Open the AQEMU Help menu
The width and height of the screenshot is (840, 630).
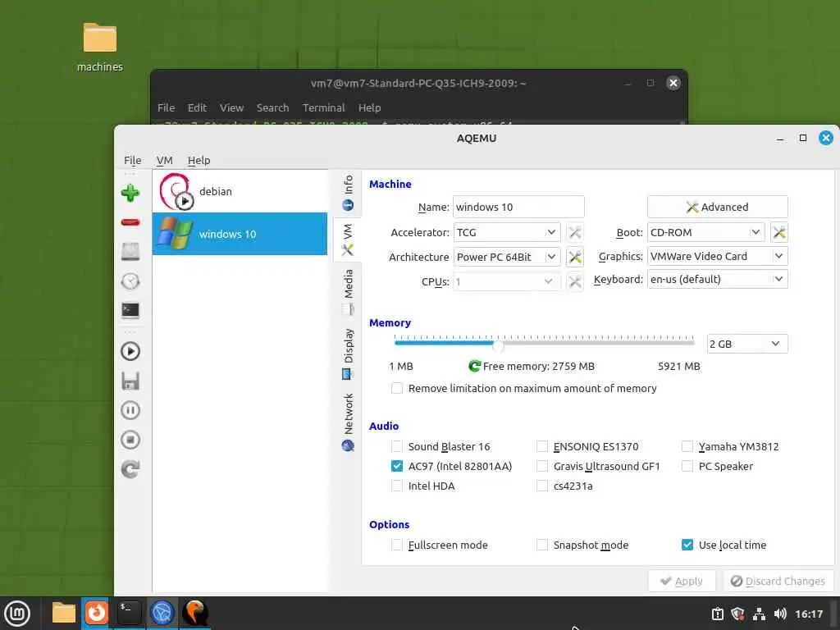click(x=199, y=160)
